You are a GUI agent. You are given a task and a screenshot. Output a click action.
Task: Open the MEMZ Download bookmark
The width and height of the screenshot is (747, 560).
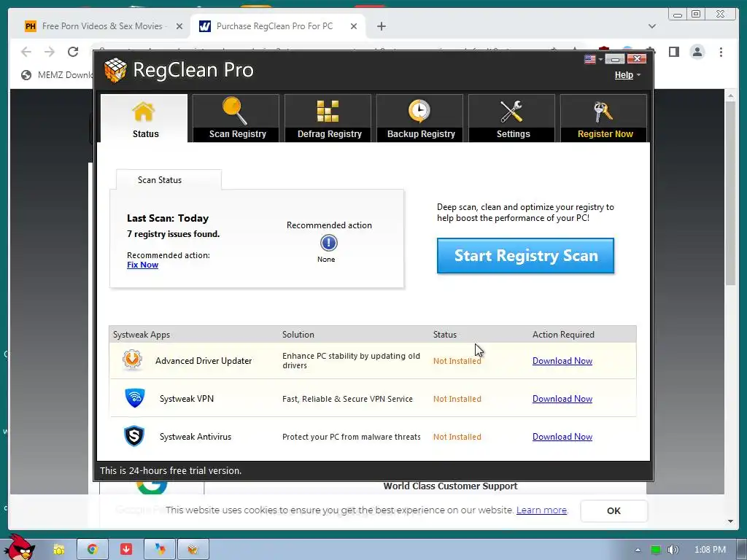57,75
